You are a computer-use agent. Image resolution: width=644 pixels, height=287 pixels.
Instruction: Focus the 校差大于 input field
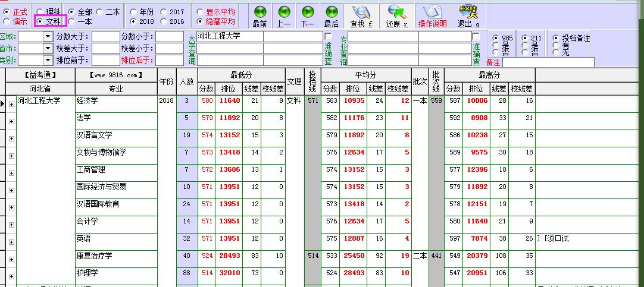[x=105, y=48]
